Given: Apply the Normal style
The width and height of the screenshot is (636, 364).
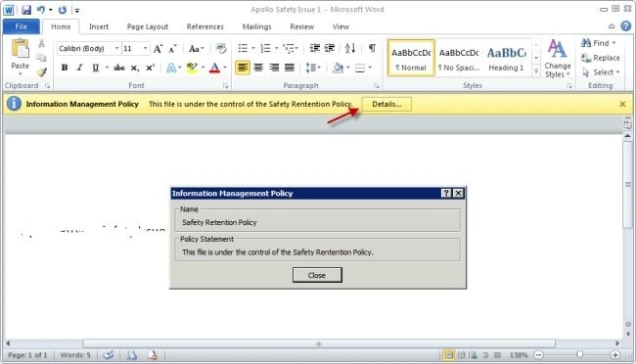Looking at the screenshot, I should pyautogui.click(x=411, y=58).
